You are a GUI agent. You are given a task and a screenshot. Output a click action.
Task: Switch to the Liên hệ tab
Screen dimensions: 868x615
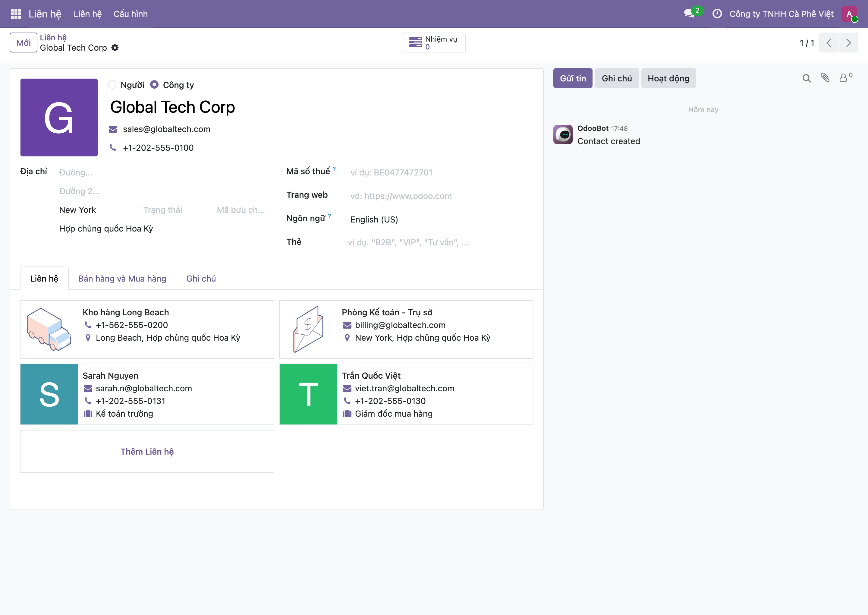[x=44, y=279]
